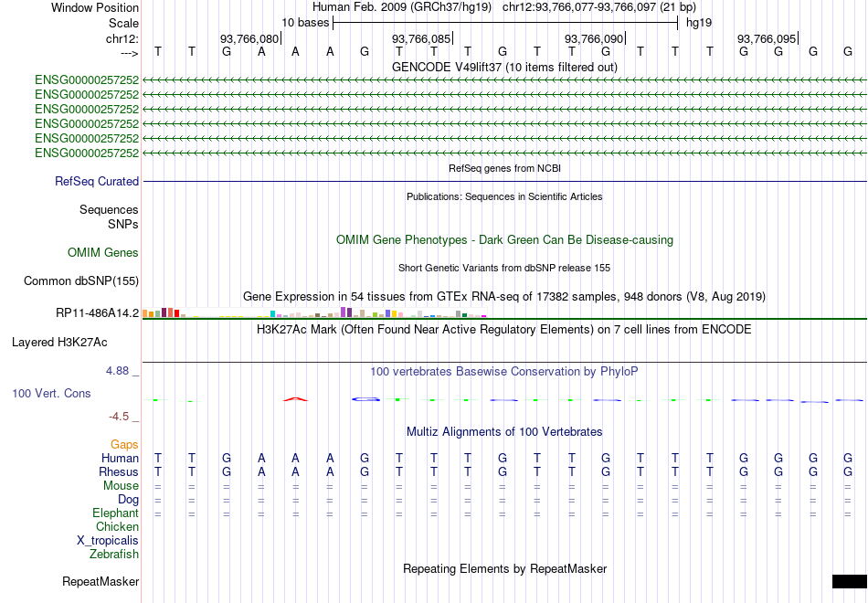Image resolution: width=868 pixels, height=603 pixels.
Task: Click the black RepeatMasker repeat block
Action: [x=850, y=581]
